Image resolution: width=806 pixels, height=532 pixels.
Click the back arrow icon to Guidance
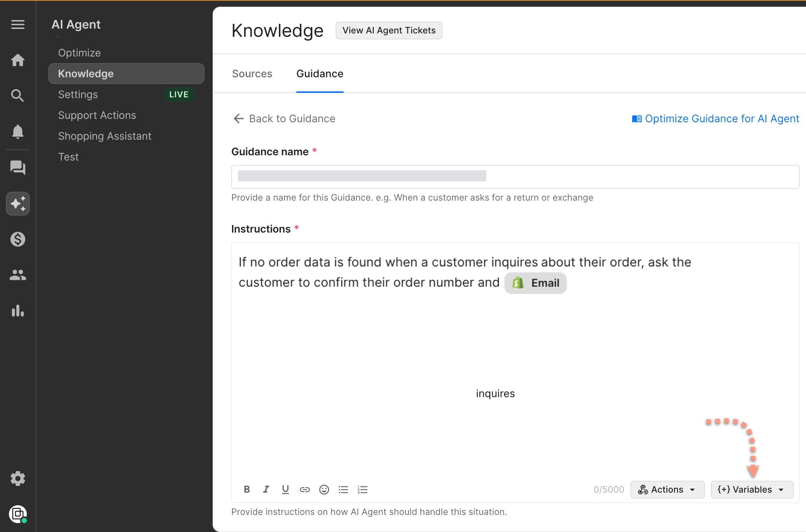pyautogui.click(x=238, y=119)
